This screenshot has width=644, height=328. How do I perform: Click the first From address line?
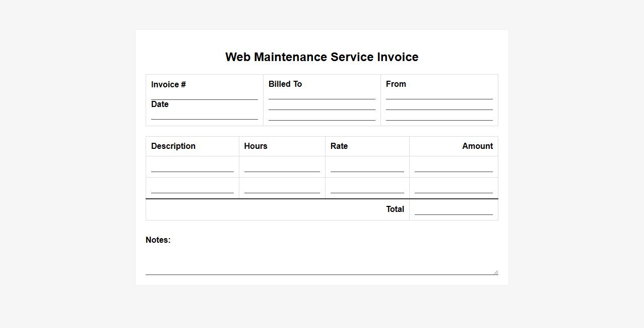coord(439,94)
